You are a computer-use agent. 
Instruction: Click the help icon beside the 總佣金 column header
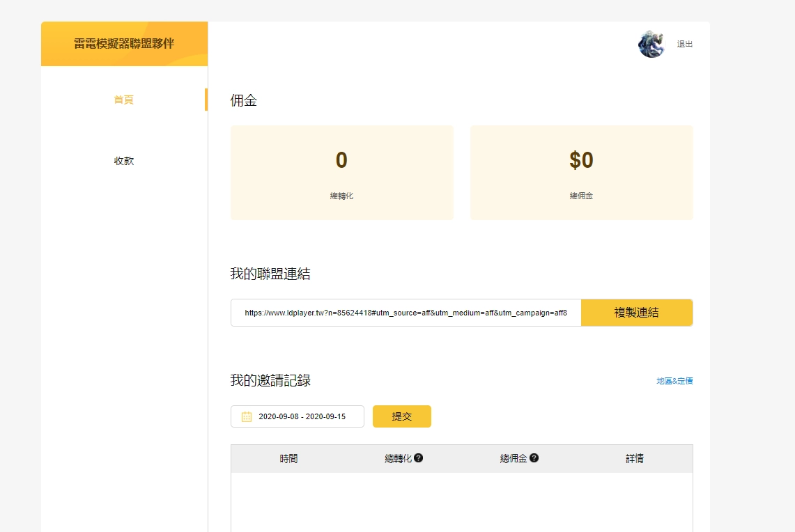(x=534, y=457)
